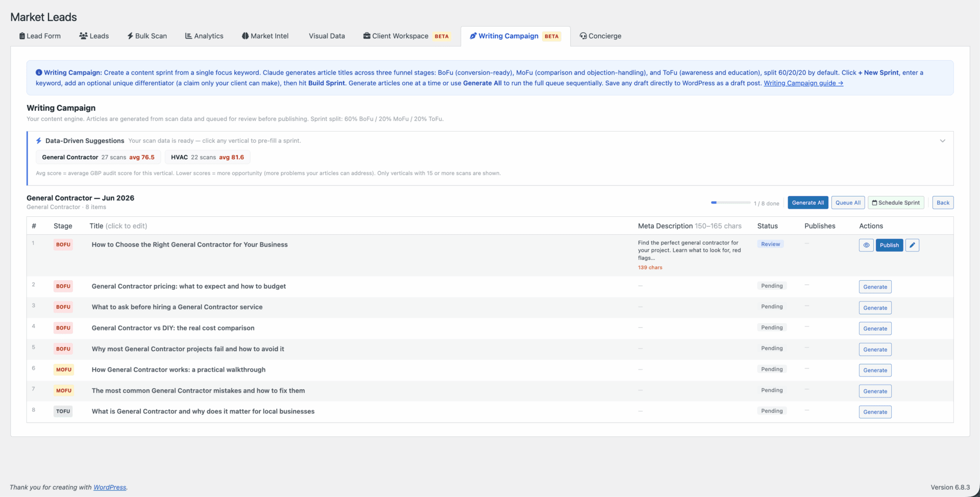The height and width of the screenshot is (497, 980).
Task: Preview article with the eye icon
Action: [866, 245]
